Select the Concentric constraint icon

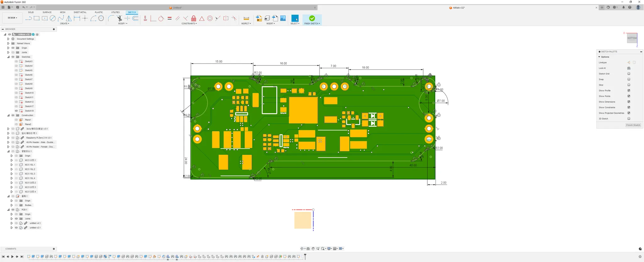pos(210,19)
